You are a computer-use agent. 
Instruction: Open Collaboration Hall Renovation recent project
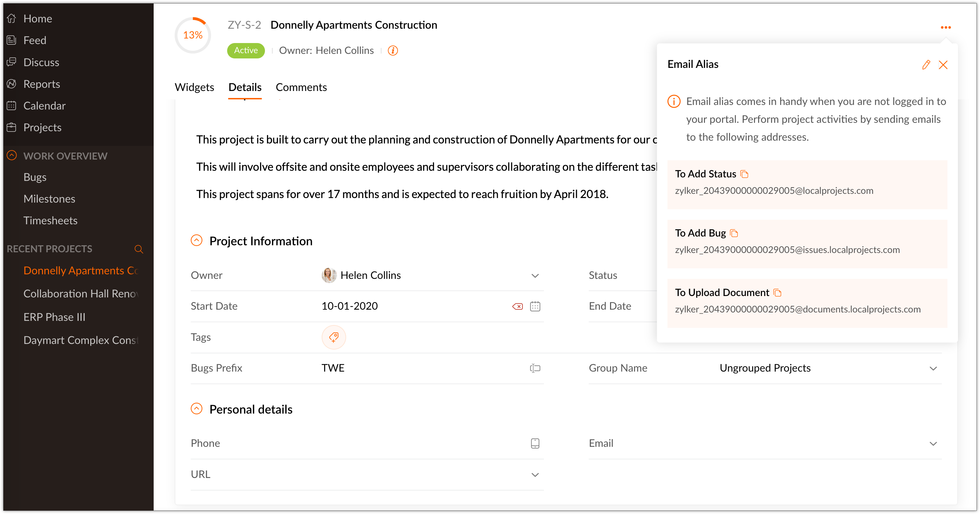pyautogui.click(x=80, y=294)
